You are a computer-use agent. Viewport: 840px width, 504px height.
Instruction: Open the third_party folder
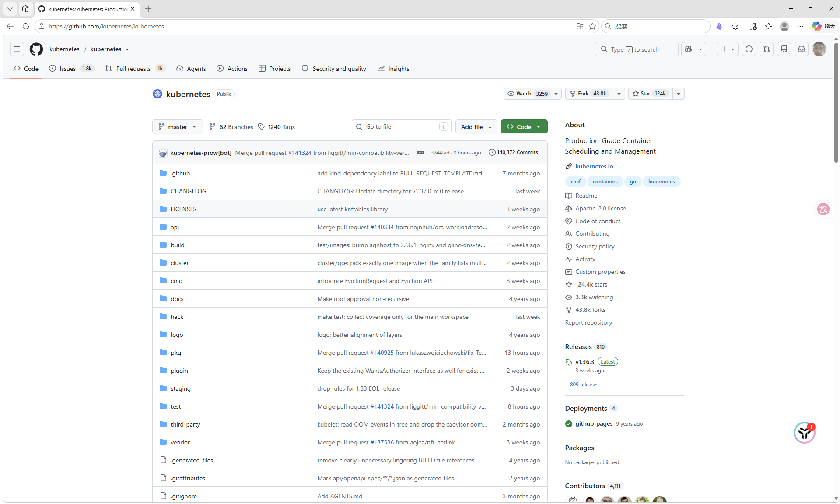185,424
